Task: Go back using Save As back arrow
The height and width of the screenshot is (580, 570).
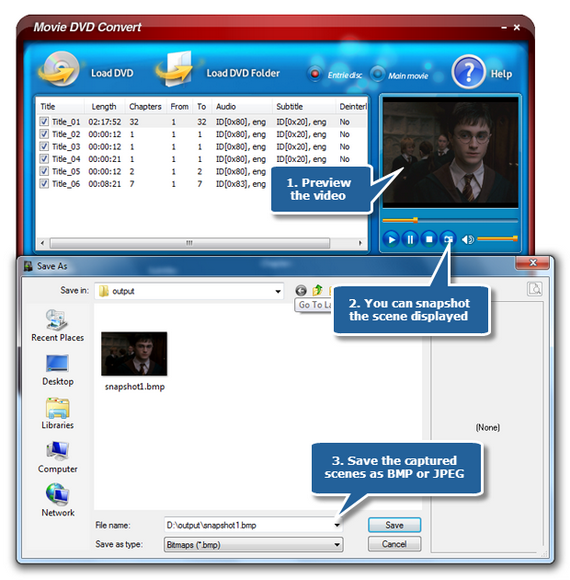Action: pyautogui.click(x=301, y=291)
